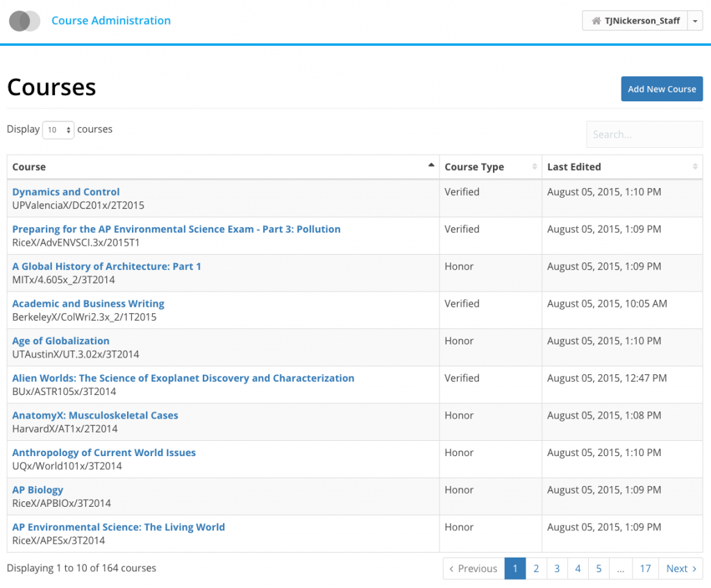Sort by the Course column arrow
The height and width of the screenshot is (588, 711).
pos(431,166)
